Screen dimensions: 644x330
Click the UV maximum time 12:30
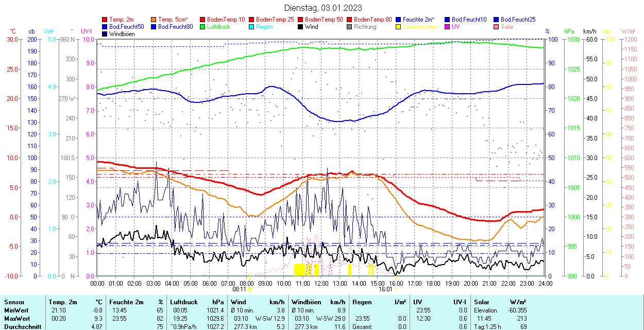[x=424, y=319]
